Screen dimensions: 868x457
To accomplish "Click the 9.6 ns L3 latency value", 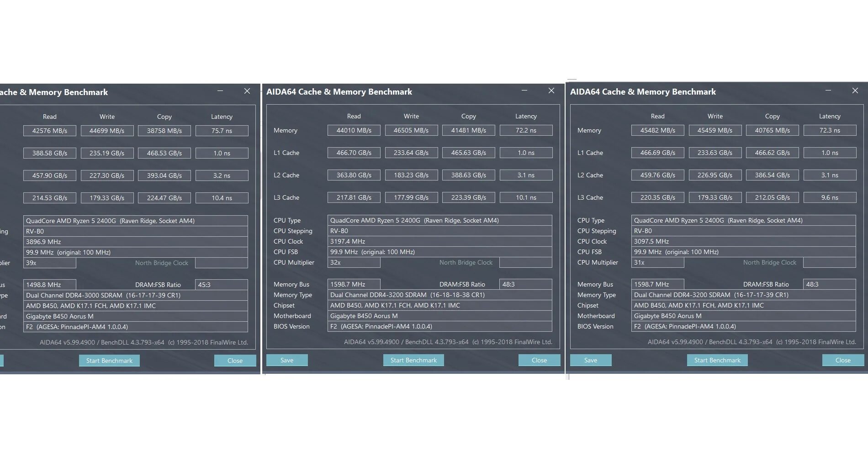I will coord(830,197).
